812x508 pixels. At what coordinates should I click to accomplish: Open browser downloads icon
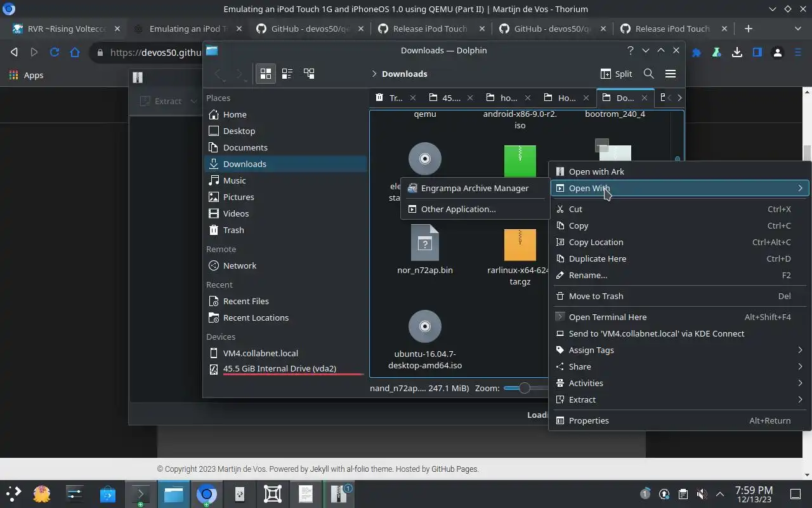pos(737,53)
